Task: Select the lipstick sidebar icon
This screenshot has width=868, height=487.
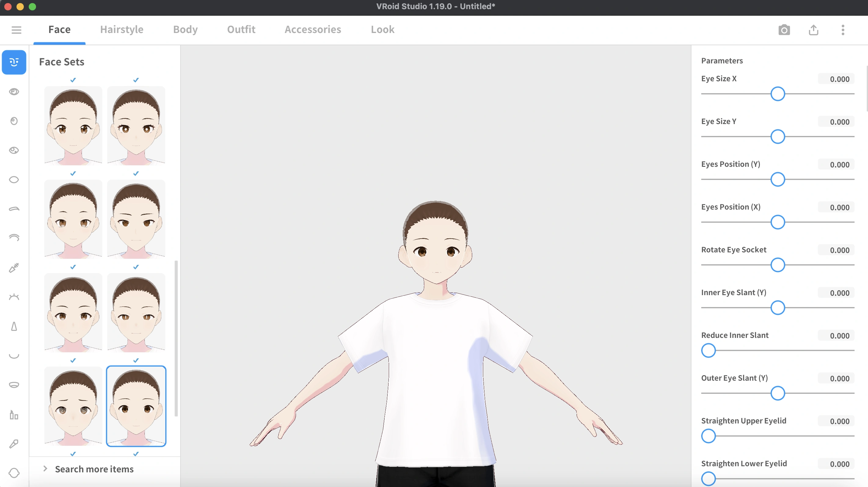Action: tap(14, 415)
